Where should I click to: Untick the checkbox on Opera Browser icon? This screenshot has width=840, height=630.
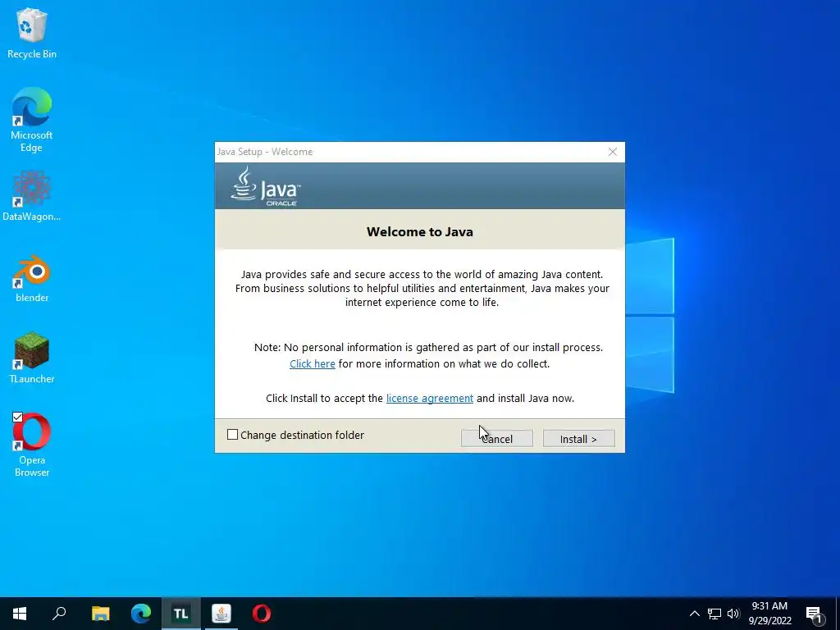pyautogui.click(x=17, y=417)
